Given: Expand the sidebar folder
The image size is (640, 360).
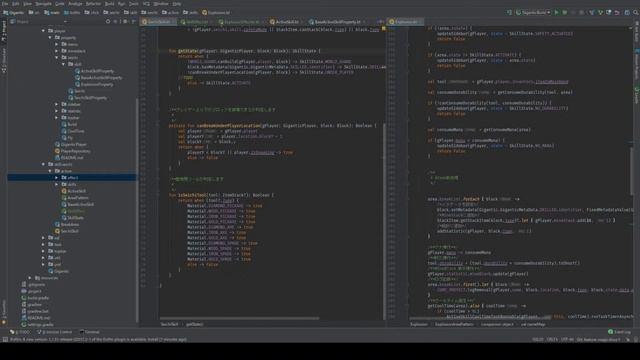Looking at the screenshot, I should pos(57,104).
